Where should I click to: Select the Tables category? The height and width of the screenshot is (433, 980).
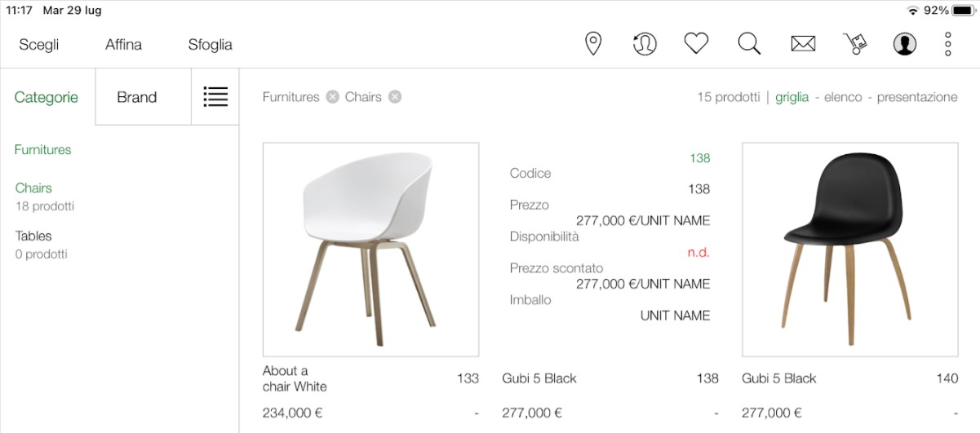tap(33, 236)
